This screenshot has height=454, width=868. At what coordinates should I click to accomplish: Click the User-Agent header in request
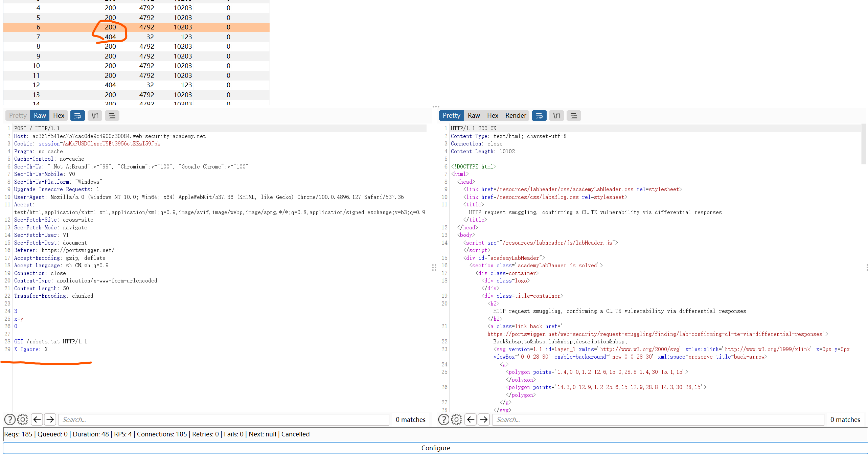pyautogui.click(x=209, y=197)
